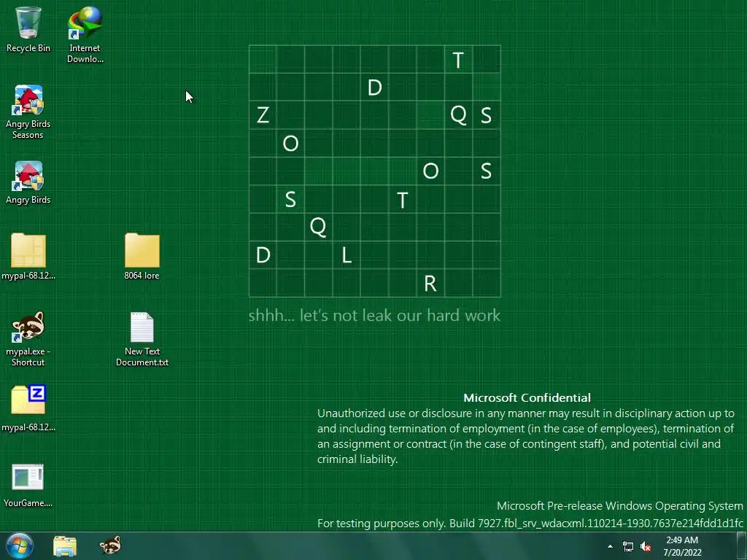Open the clock showing 2:49 AM
Viewport: 747px width, 560px height.
(x=682, y=546)
